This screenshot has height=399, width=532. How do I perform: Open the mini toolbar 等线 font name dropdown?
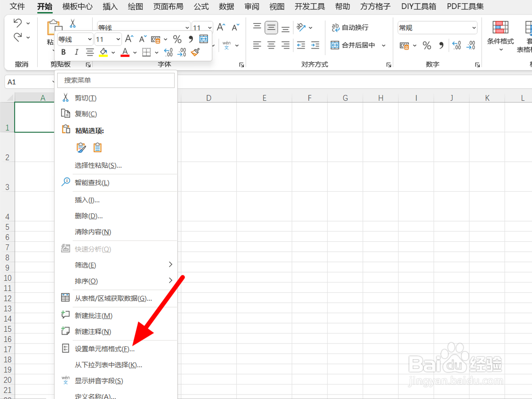89,39
